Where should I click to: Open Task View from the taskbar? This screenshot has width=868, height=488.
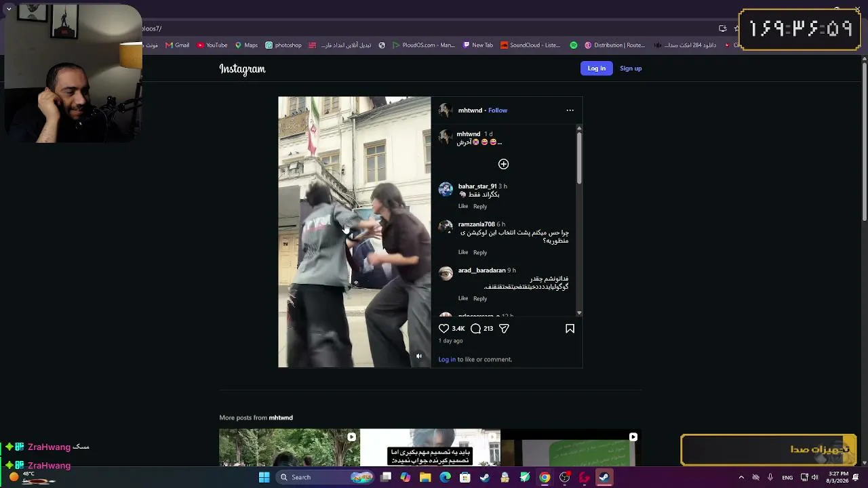pyautogui.click(x=386, y=477)
